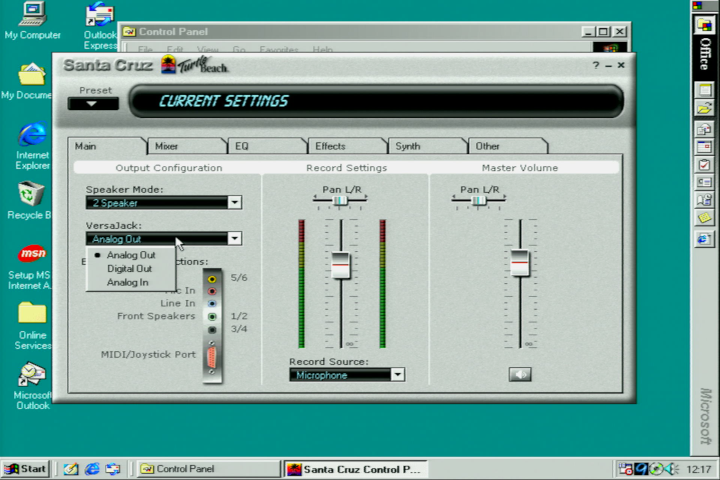Viewport: 720px width, 480px height.
Task: Click the Current Settings display
Action: (x=377, y=101)
